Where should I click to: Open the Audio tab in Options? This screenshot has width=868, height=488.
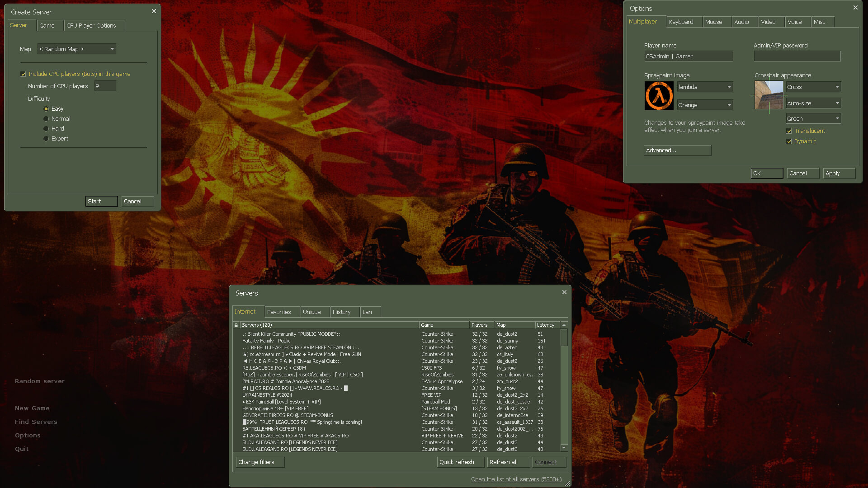coord(745,22)
